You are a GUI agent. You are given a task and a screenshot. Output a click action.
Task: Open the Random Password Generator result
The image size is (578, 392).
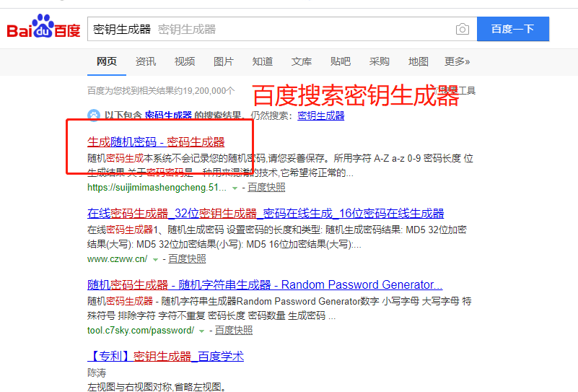tap(265, 284)
